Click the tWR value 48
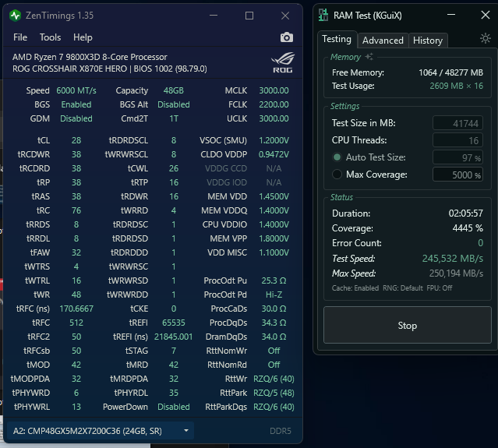498x448 pixels. point(76,295)
